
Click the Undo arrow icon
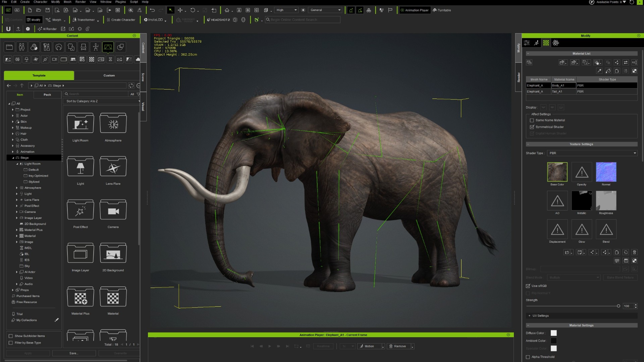[152, 10]
